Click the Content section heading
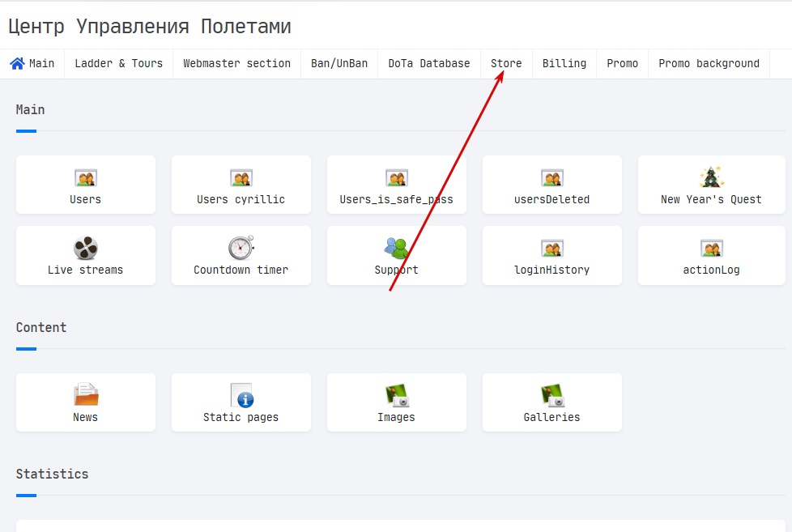The width and height of the screenshot is (792, 532). [41, 327]
